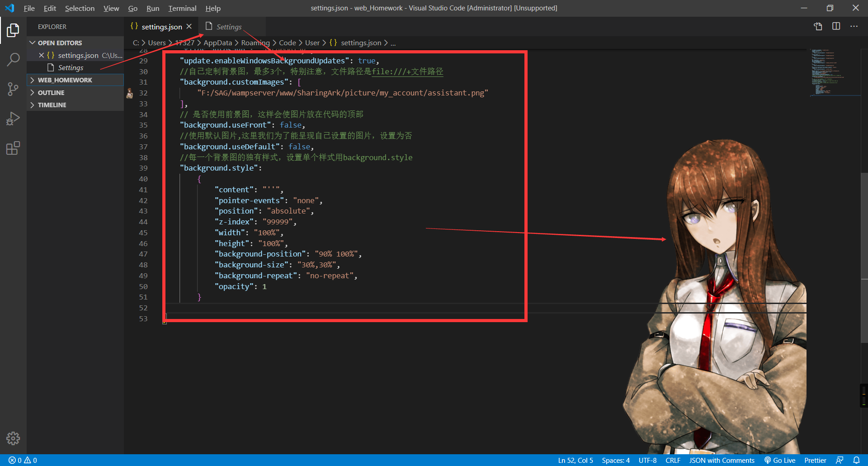Click the settings.json breadcrumb item
Screen dimensions: 868x466
point(361,43)
